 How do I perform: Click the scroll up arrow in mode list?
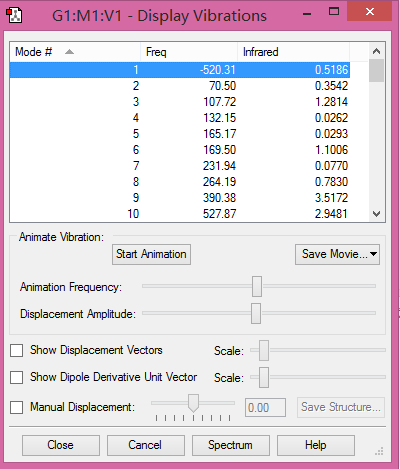[x=377, y=51]
